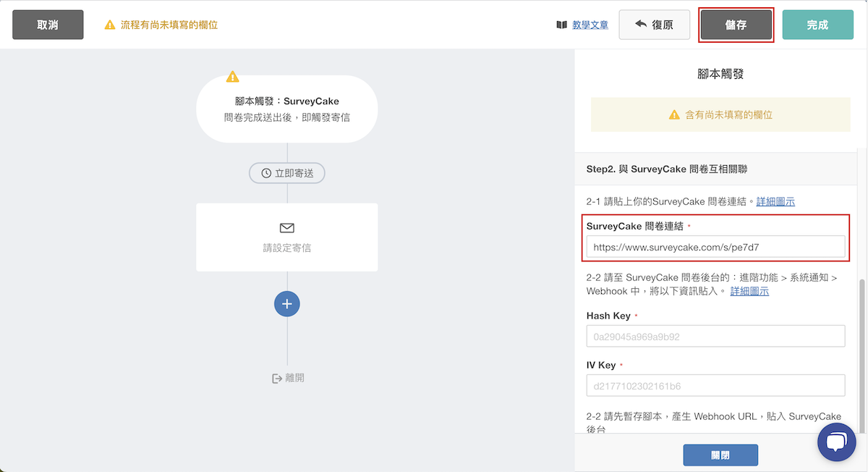Save the workflow with 儲存 button

pyautogui.click(x=736, y=25)
